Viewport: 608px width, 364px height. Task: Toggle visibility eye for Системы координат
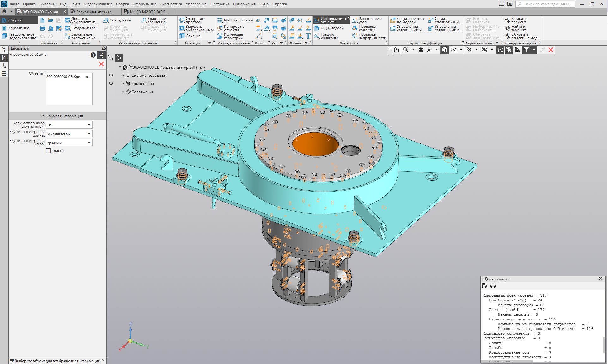tap(111, 75)
